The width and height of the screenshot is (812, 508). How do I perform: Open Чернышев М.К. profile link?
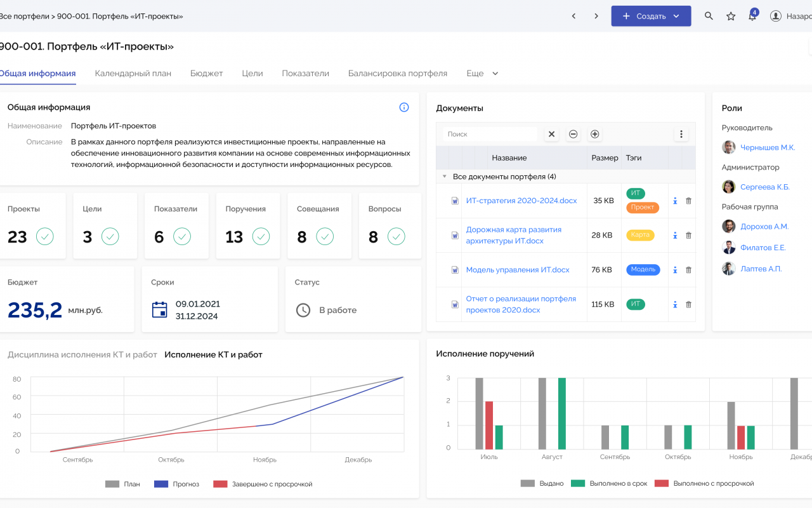768,147
